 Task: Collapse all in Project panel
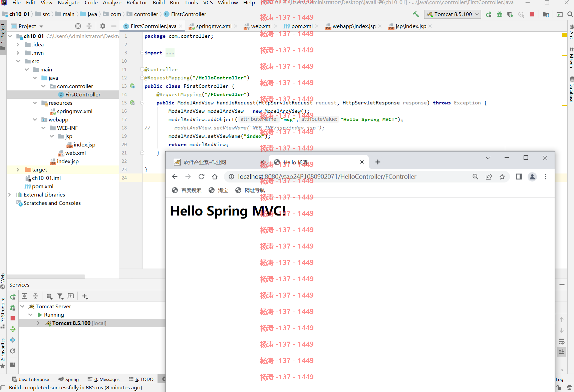(x=89, y=26)
